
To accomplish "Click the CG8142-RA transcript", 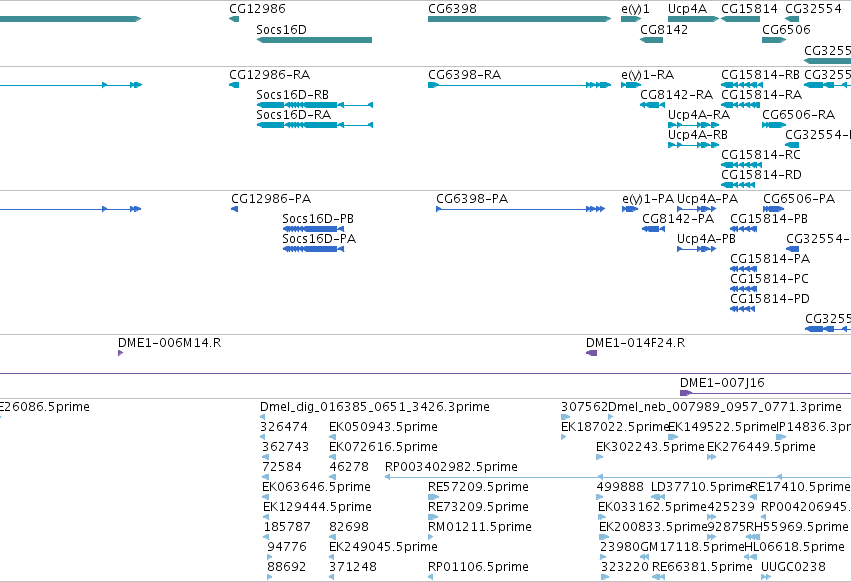I will (x=652, y=105).
